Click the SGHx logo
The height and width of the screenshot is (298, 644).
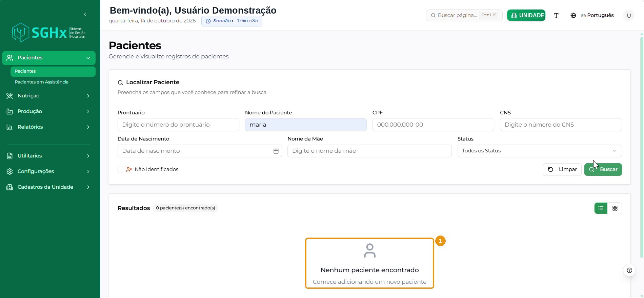point(48,33)
